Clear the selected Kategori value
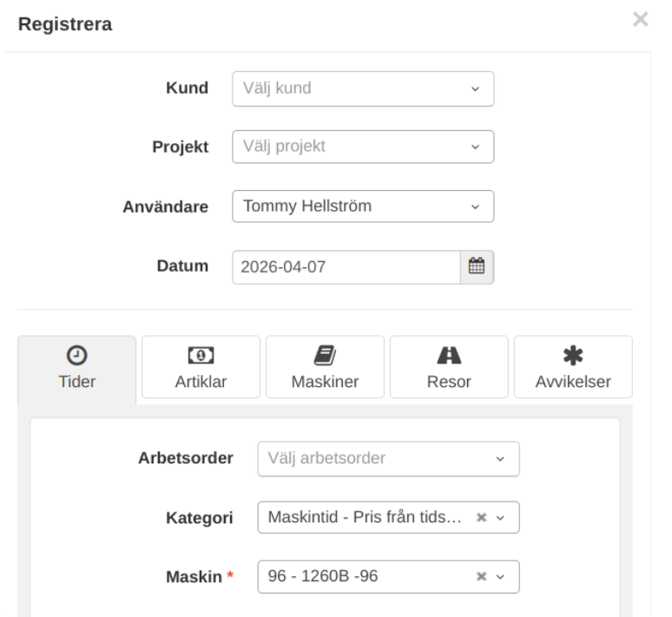This screenshot has width=672, height=617. click(481, 517)
